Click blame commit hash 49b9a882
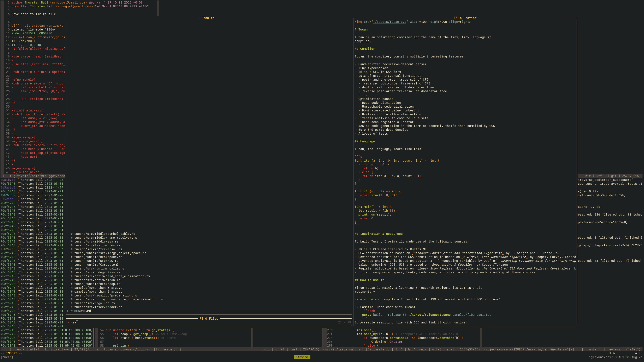 coord(8,195)
